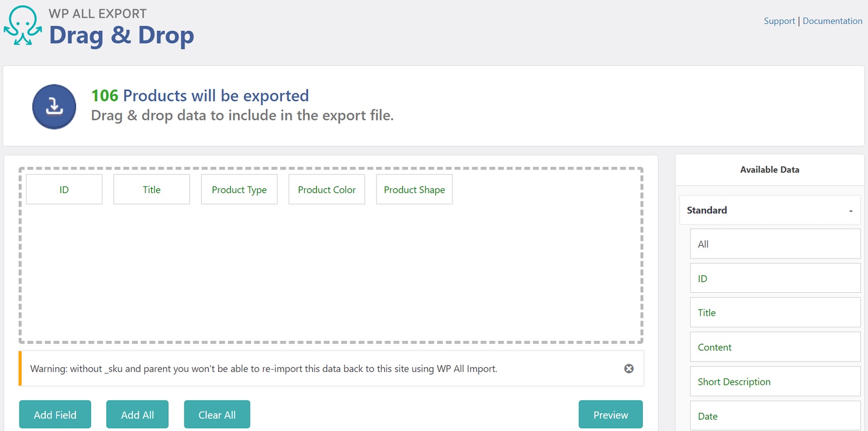Click the Add All button
The width and height of the screenshot is (868, 431).
tap(137, 415)
